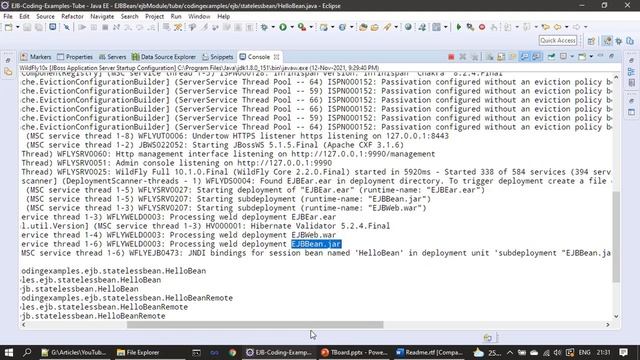Click the Pin Console icon
Screen dimensions: 640x360
coord(551,56)
